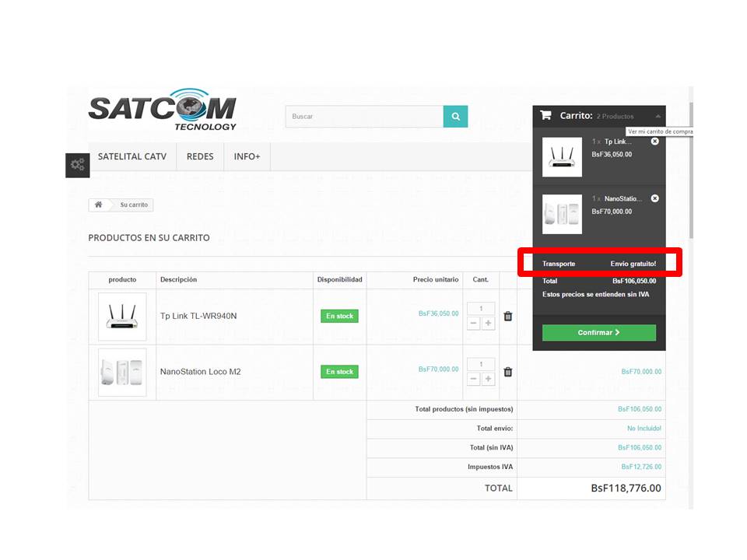
Task: Remove NanoStation from cart dropdown
Action: coord(655,198)
